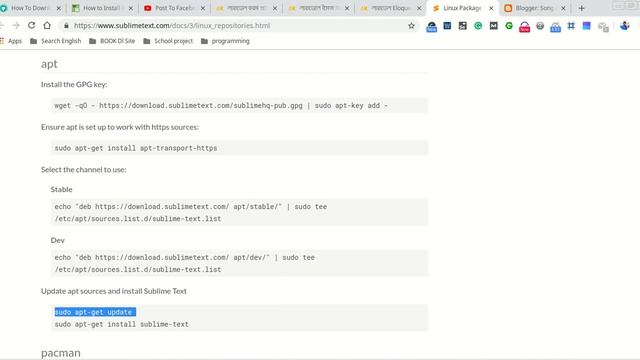Viewport: 640px width, 360px height.
Task: Open the hash symbol extension
Action: pyautogui.click(x=571, y=26)
